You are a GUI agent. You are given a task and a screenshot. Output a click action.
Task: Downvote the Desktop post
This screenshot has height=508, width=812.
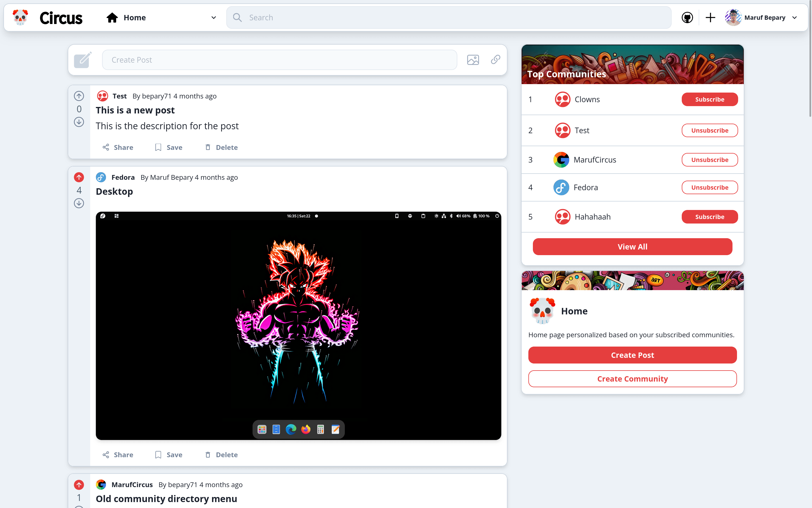point(79,203)
